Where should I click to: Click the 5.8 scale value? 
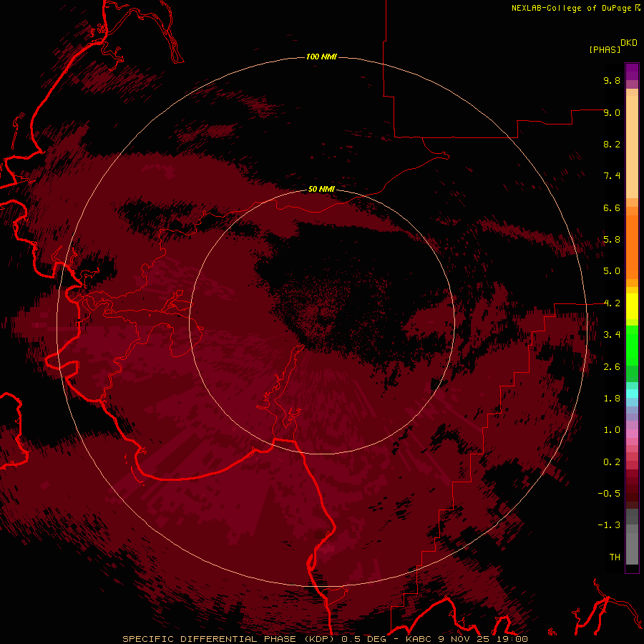coord(612,240)
